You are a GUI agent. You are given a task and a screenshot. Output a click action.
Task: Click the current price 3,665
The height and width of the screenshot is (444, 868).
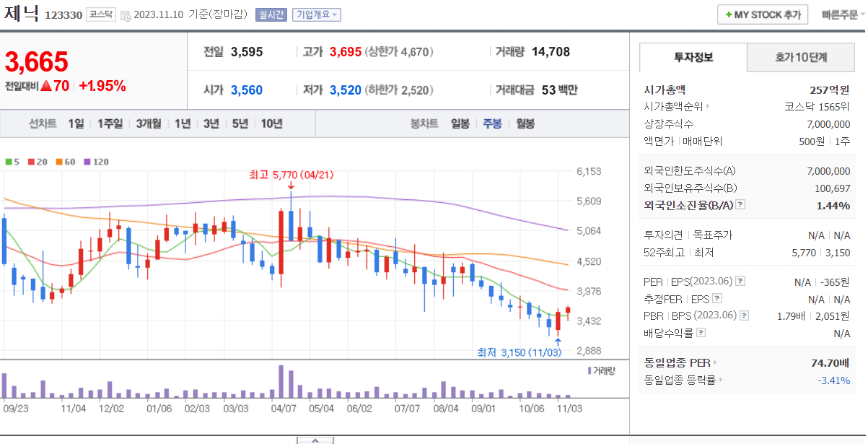(36, 62)
